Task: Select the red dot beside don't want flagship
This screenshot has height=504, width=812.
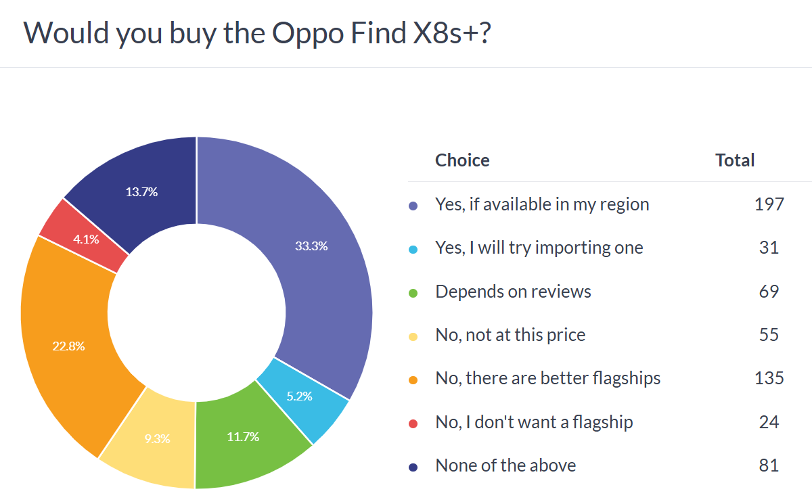Action: tap(414, 424)
